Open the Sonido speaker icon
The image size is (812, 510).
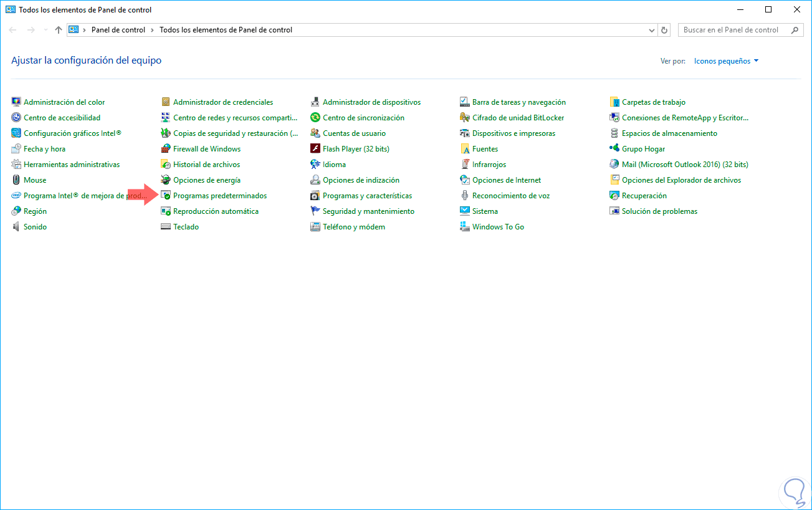click(x=16, y=227)
